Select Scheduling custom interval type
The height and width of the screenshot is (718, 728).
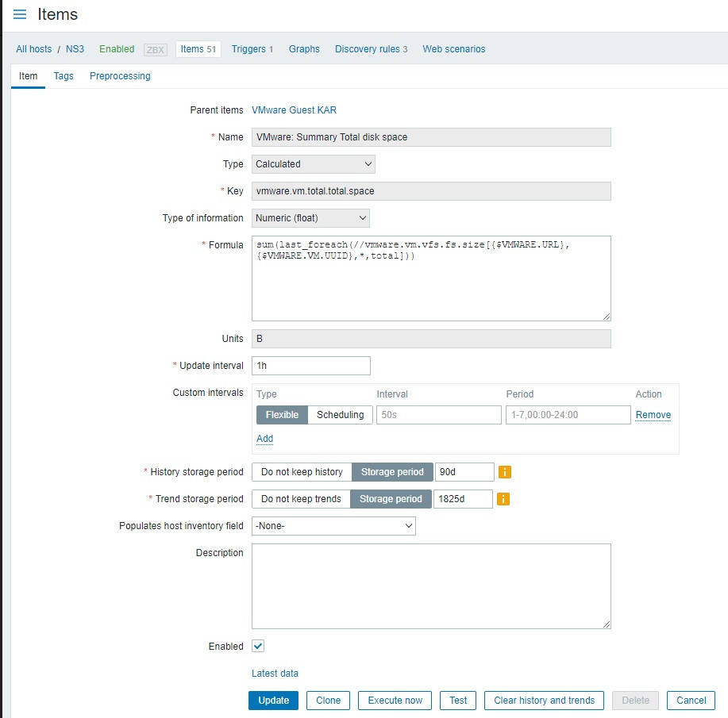[340, 415]
